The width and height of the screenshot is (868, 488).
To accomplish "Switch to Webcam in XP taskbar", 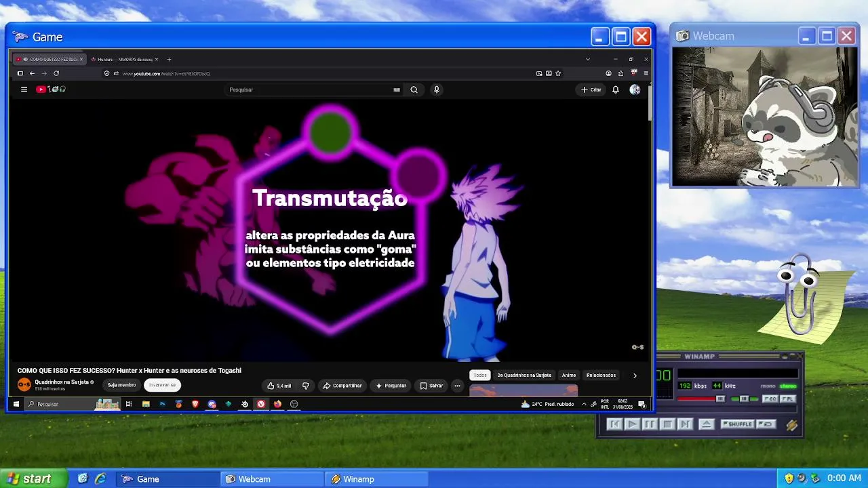I will (x=273, y=479).
